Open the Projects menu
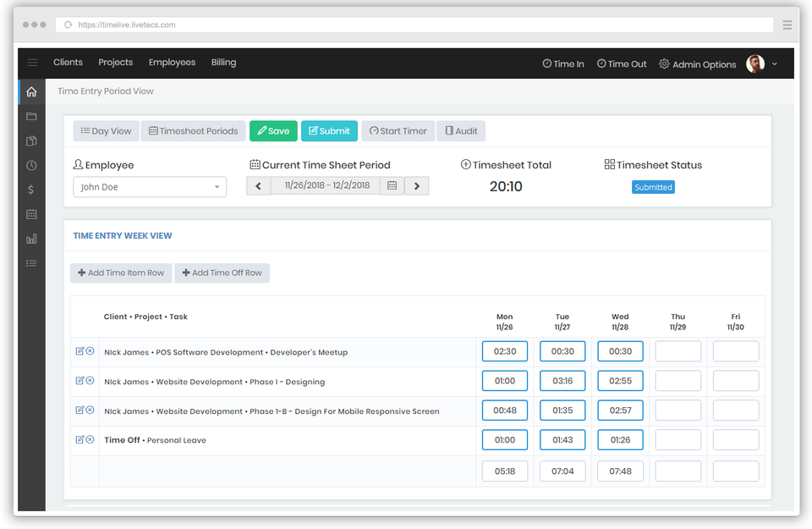 [x=115, y=63]
